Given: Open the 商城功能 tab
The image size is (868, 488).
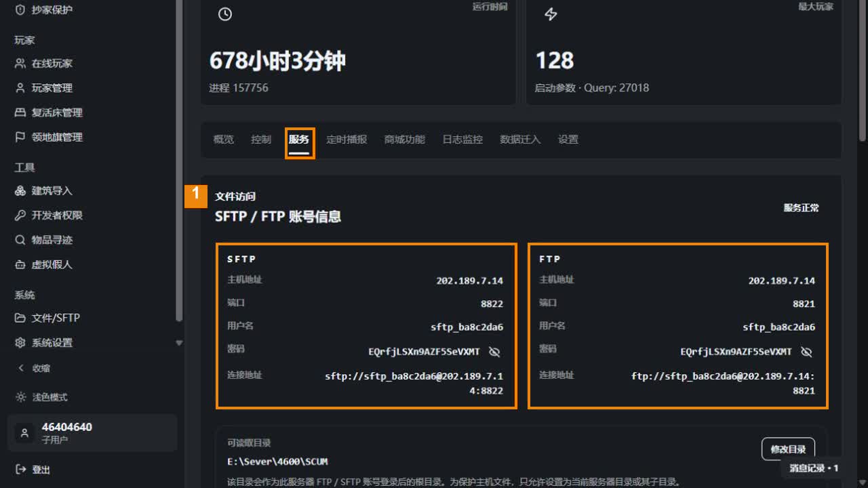Looking at the screenshot, I should (405, 140).
